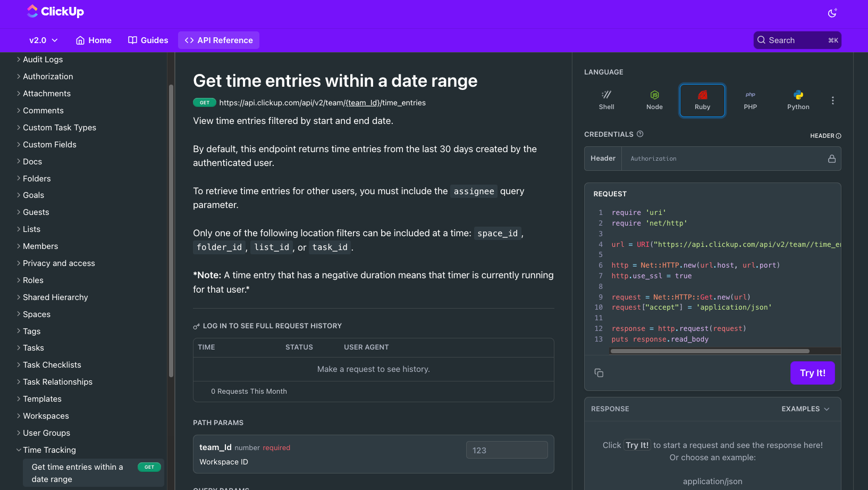Screen dimensions: 868x490
Task: Toggle dark mode with the moon icon
Action: (x=832, y=13)
